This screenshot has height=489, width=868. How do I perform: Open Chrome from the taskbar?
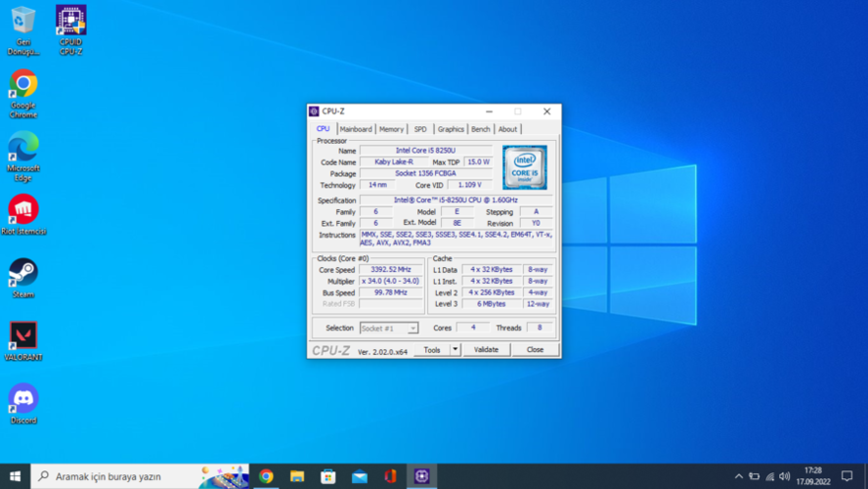pyautogui.click(x=266, y=476)
